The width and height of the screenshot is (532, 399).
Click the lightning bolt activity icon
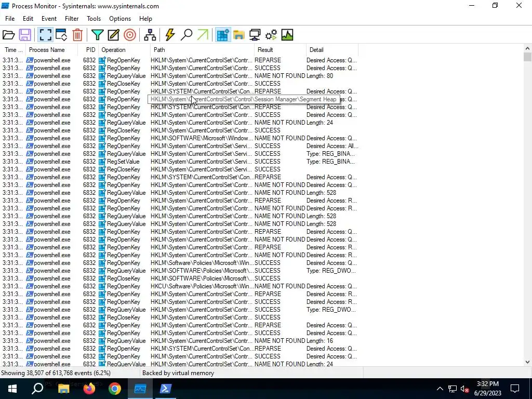(x=170, y=35)
